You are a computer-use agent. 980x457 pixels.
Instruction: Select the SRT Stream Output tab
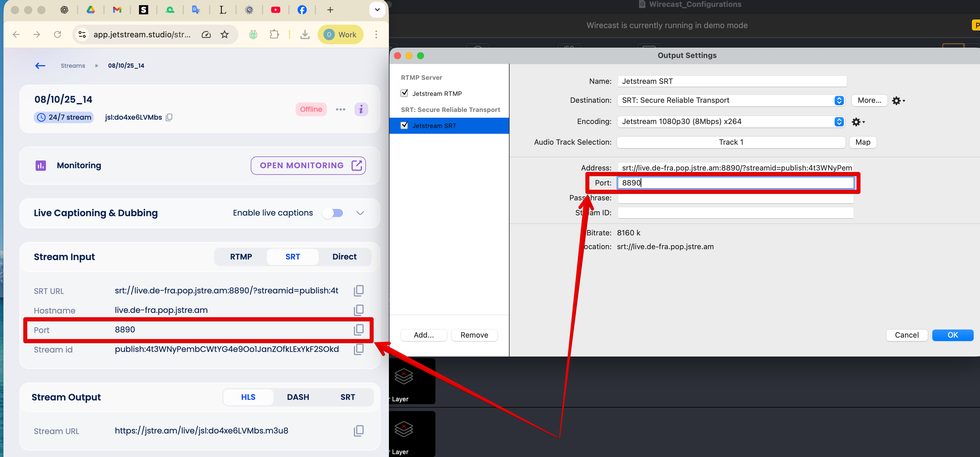pos(348,397)
